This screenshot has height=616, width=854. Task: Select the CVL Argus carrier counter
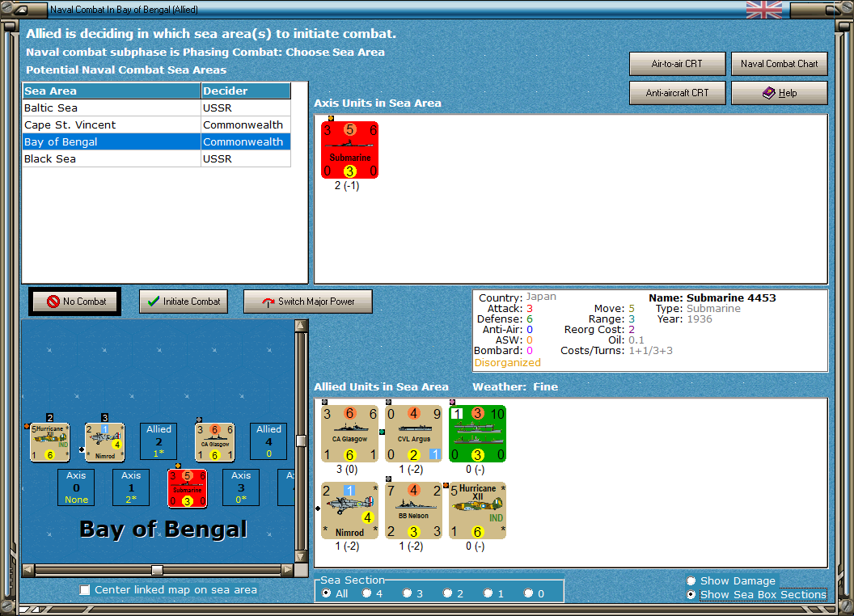point(413,433)
